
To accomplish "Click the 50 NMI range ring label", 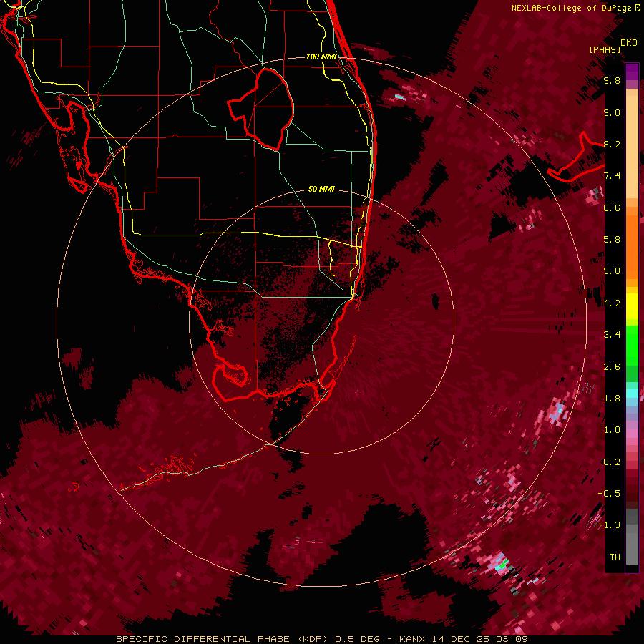I will 321,189.
